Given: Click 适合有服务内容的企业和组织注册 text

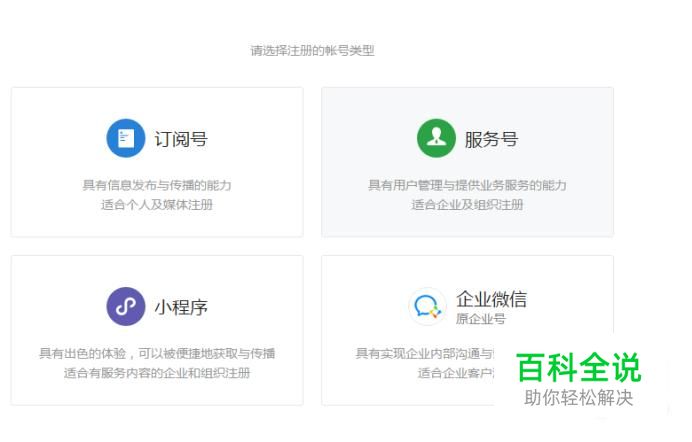Looking at the screenshot, I should (157, 373).
